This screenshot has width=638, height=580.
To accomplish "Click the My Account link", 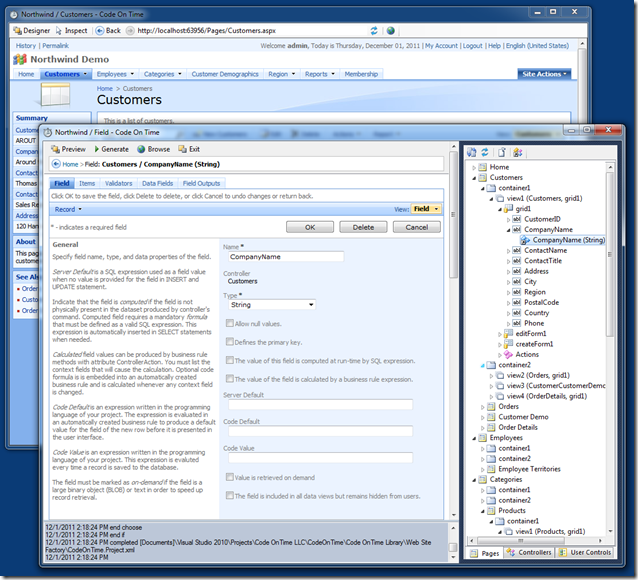I will [441, 46].
